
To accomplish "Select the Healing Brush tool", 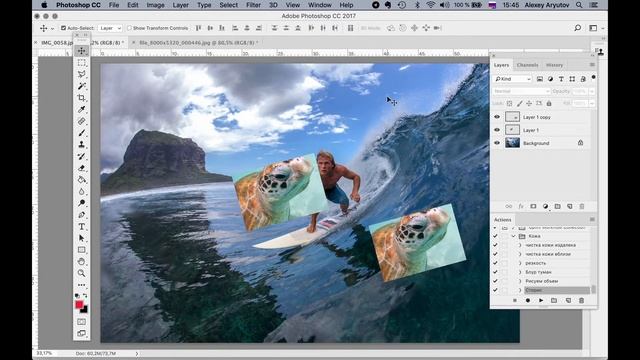I will click(82, 121).
